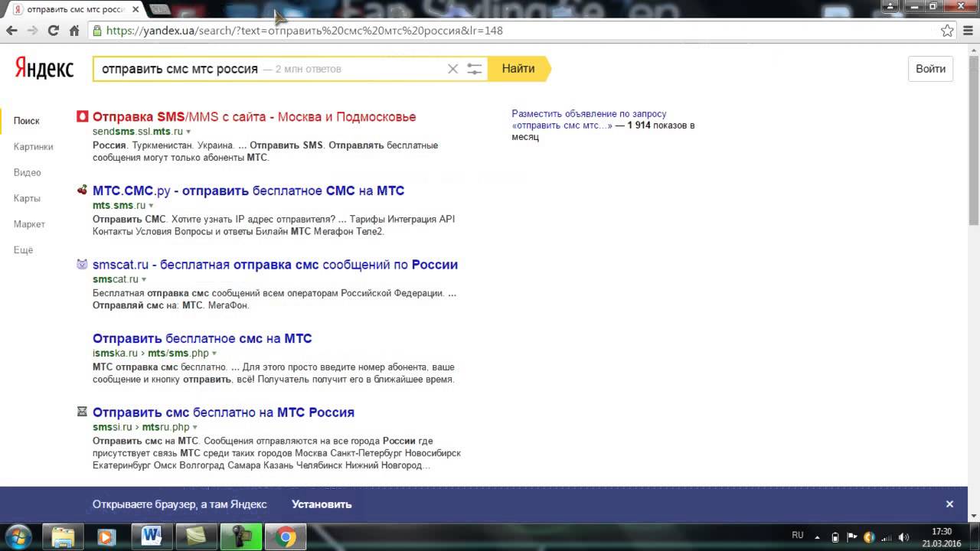Expand dropdown arrow next to sendsms.ssl.mts.ru

(188, 132)
